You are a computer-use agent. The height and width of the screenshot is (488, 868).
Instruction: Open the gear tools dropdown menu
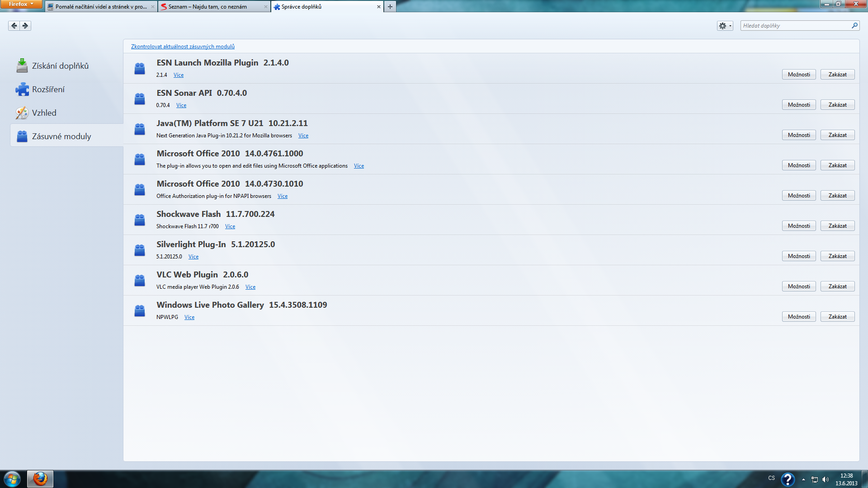coord(725,26)
